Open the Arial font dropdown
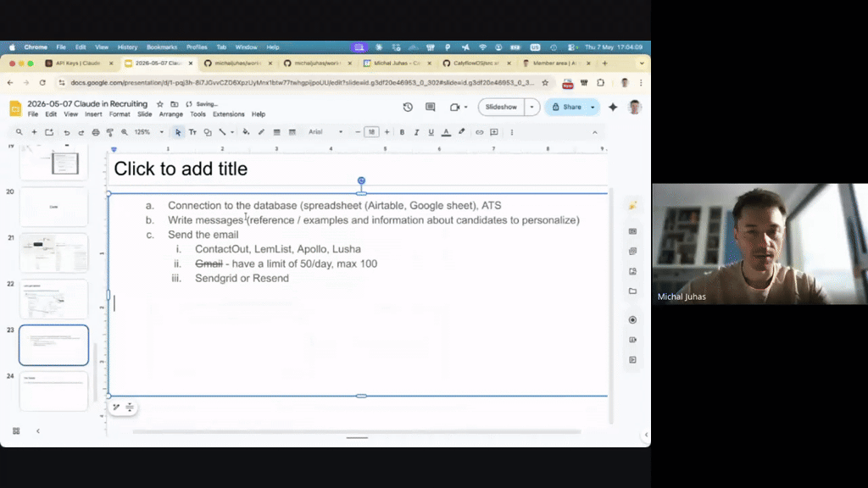Screen dimensions: 868x488 coord(326,132)
